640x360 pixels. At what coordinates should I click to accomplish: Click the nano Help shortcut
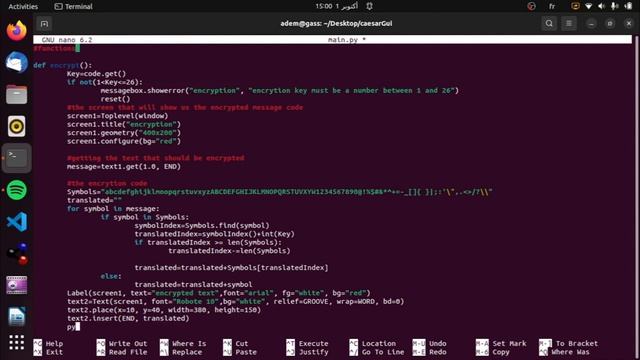pos(54,344)
